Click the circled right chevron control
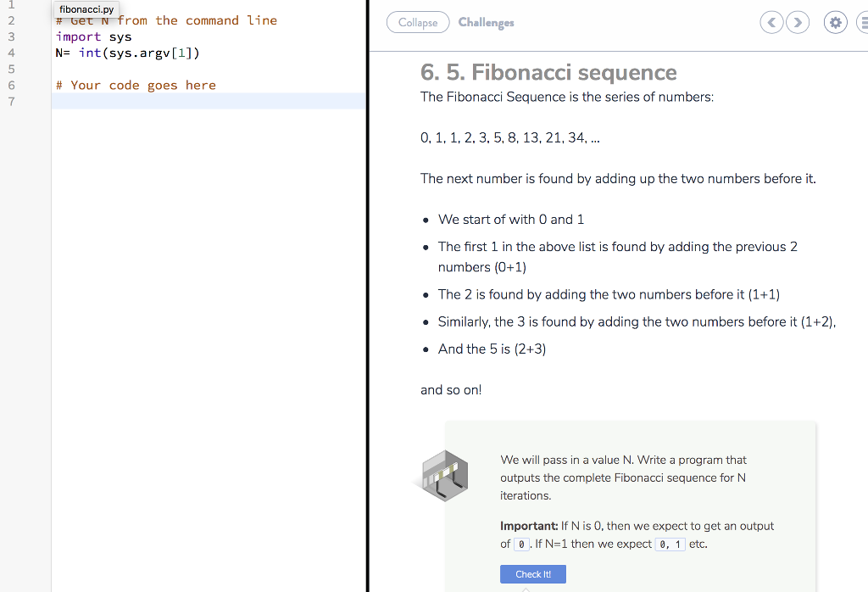868x592 pixels. [x=798, y=22]
